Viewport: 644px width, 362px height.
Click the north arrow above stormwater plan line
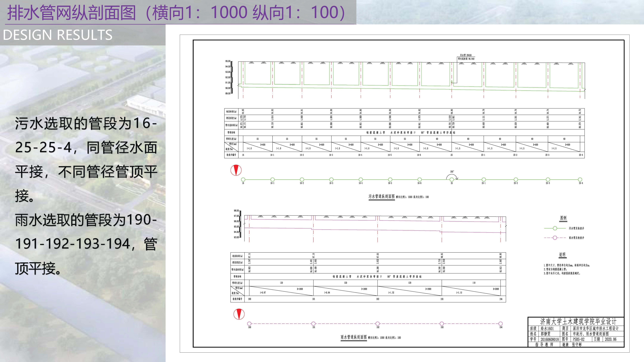[x=239, y=314]
